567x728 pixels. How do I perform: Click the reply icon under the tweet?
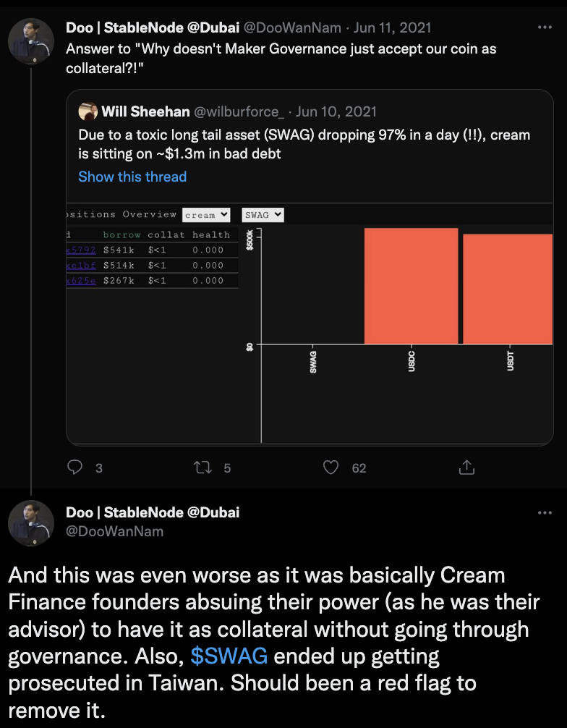pos(75,467)
